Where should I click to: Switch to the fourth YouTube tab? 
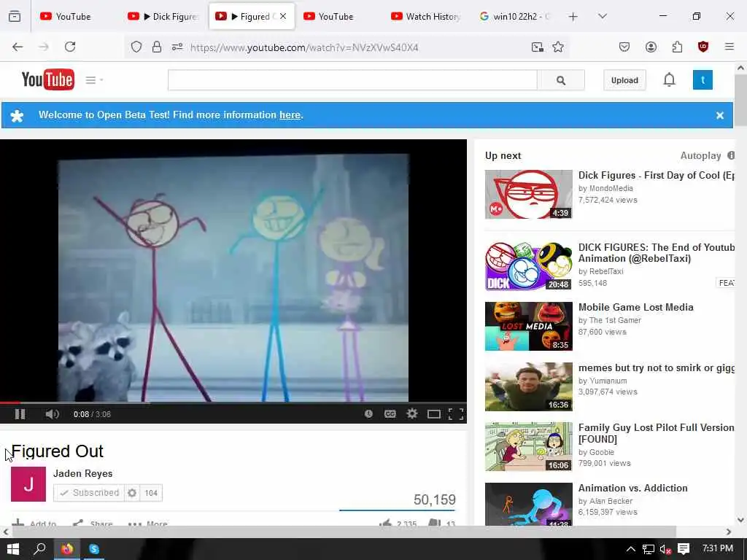click(337, 16)
